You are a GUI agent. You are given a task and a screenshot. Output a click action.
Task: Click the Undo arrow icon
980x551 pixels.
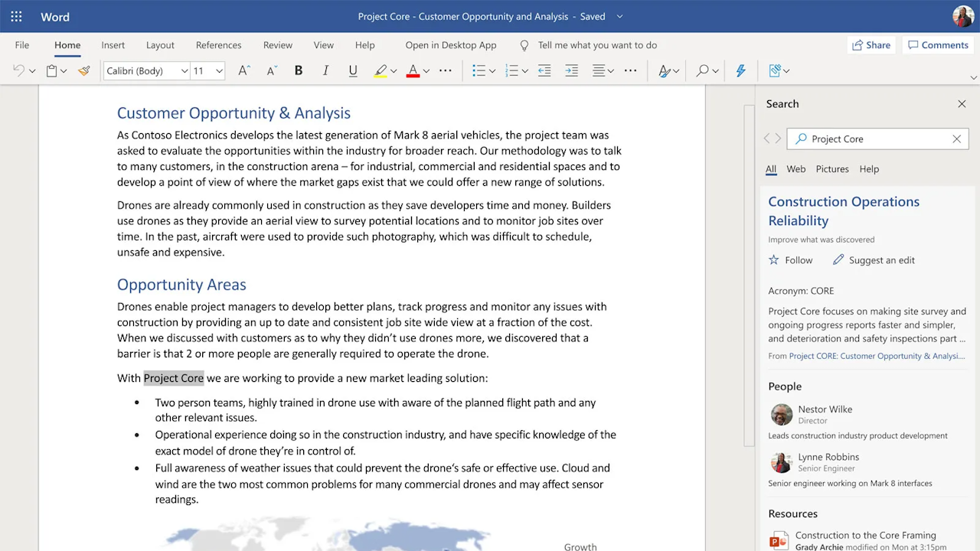pos(19,71)
